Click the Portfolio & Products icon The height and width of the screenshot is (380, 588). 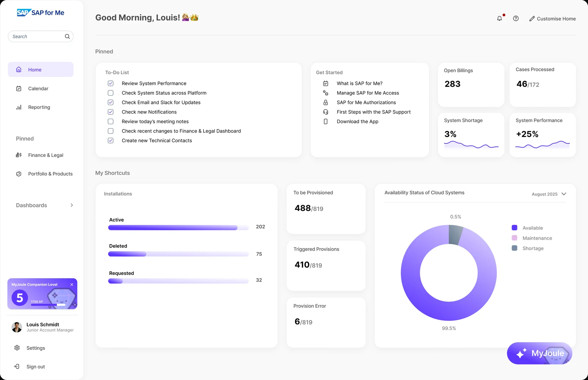click(19, 174)
